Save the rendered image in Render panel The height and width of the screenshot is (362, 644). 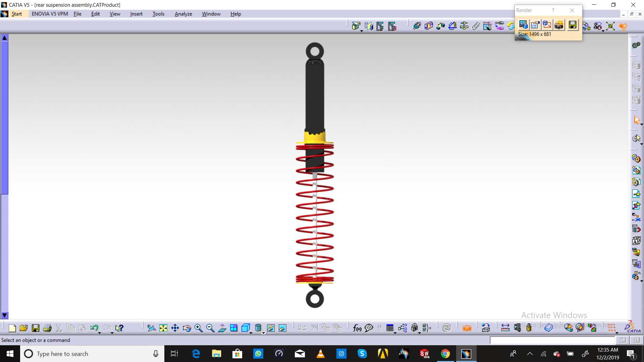coord(573,25)
